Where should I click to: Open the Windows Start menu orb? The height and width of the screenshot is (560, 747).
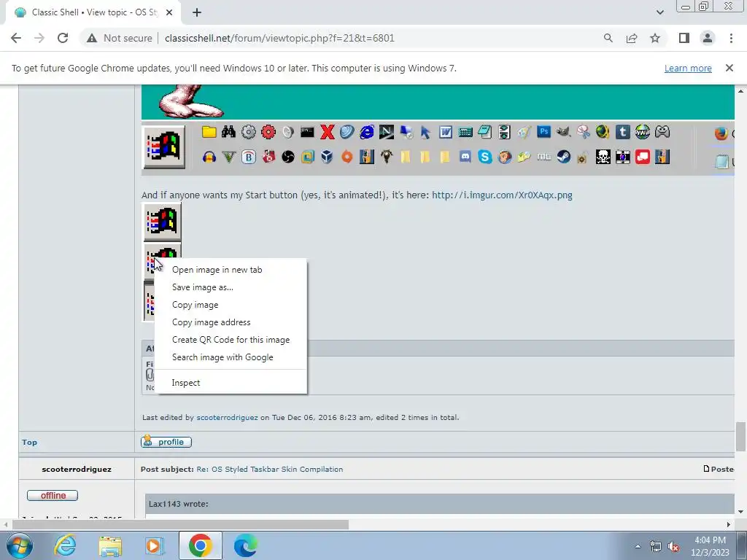click(x=19, y=545)
